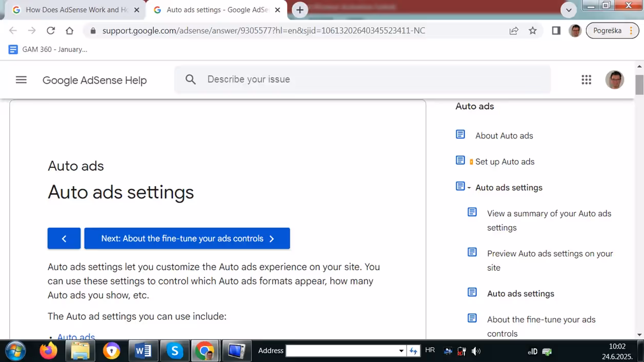Open the nested Auto ads settings article

coord(520,293)
